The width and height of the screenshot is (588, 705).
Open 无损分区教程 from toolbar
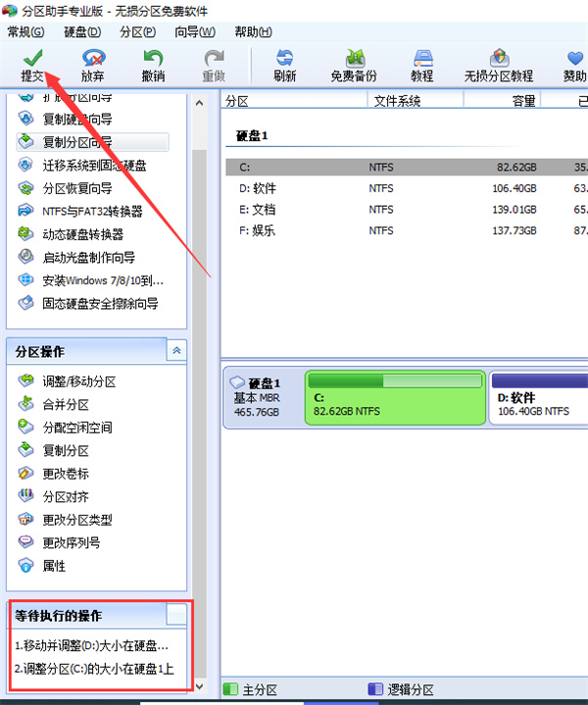pos(499,57)
